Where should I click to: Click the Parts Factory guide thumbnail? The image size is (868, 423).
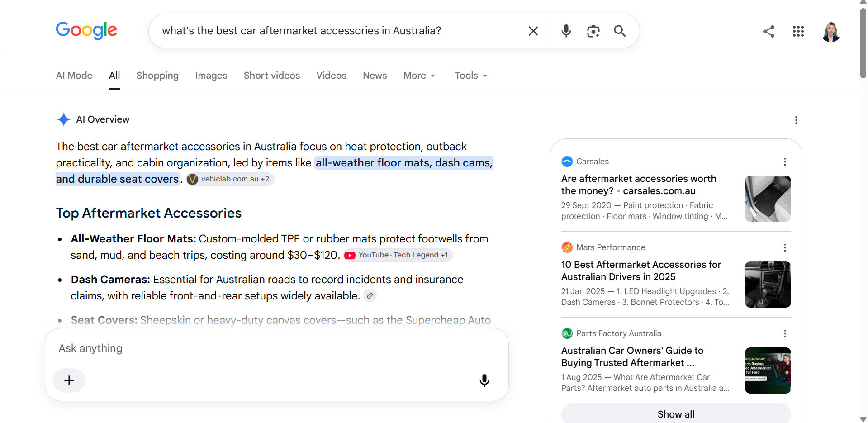768,371
